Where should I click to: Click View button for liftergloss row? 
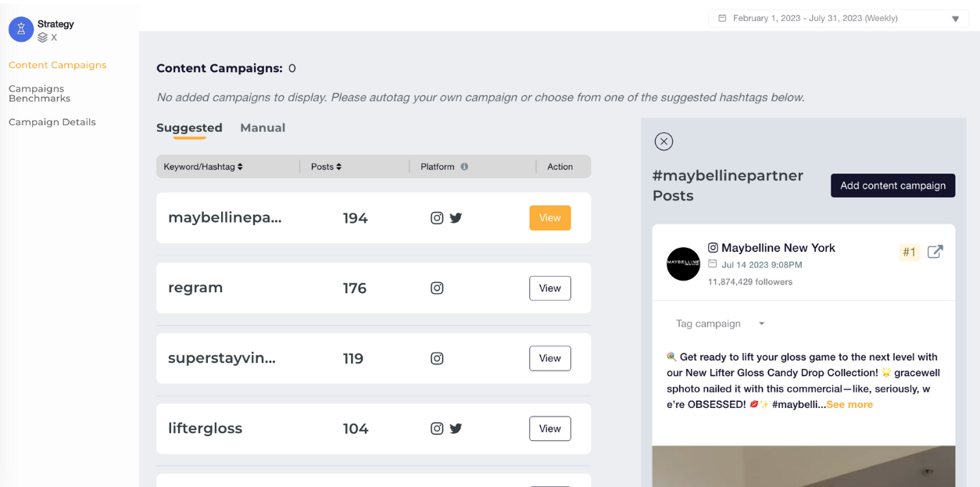coord(550,428)
